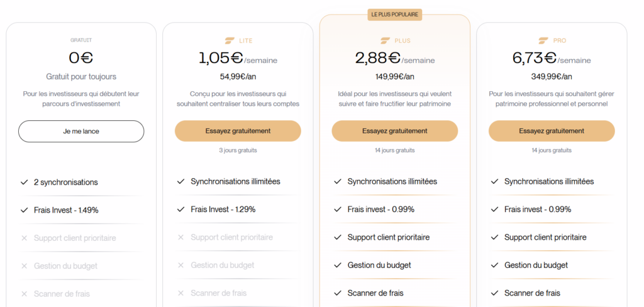Click the 'Le plus populaire' badge

[394, 14]
